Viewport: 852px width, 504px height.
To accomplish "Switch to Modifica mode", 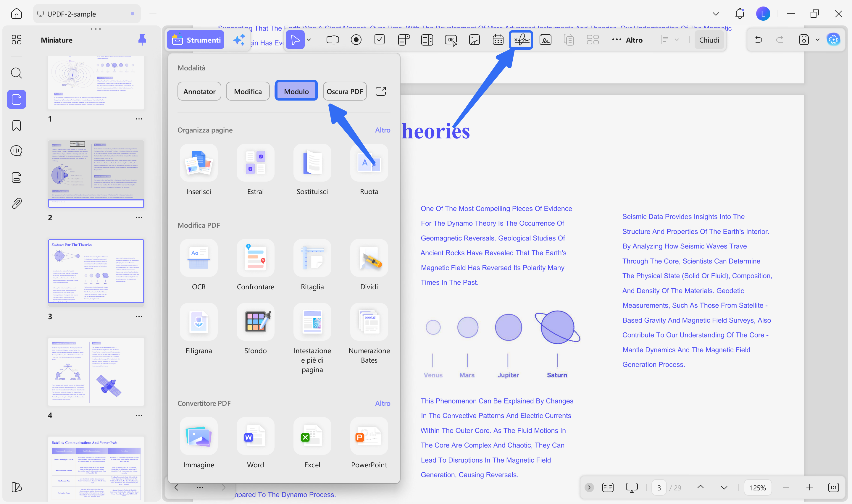I will pyautogui.click(x=248, y=91).
